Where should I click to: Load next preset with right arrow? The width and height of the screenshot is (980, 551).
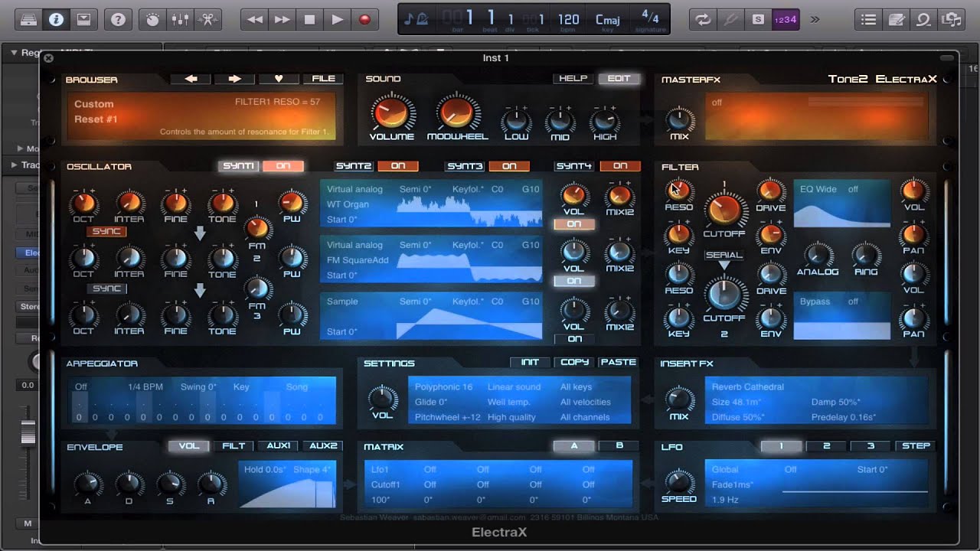235,79
